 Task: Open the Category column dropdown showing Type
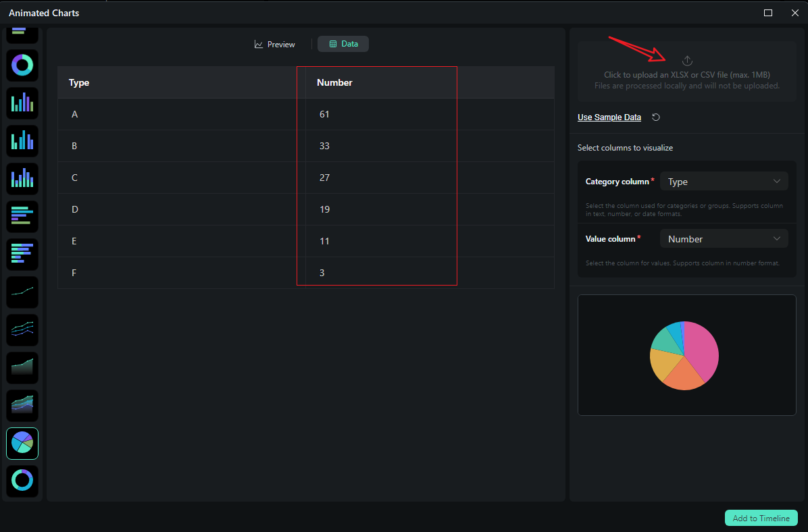[x=724, y=181]
